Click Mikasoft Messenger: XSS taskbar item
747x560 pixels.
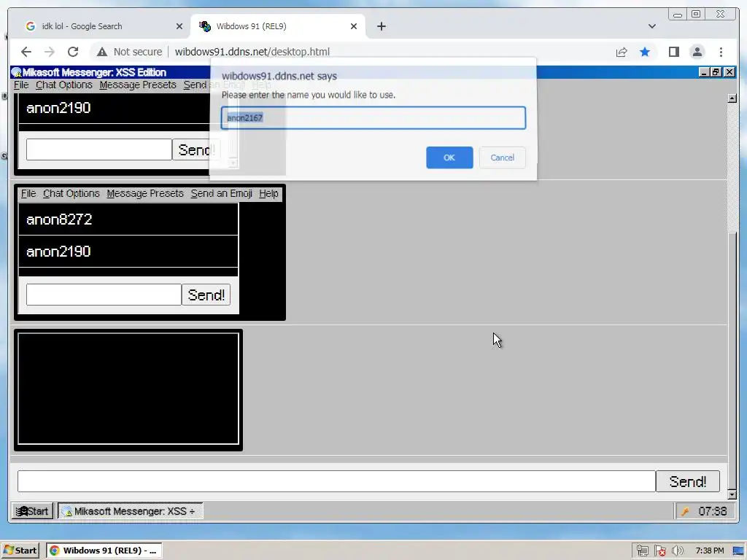(x=130, y=511)
